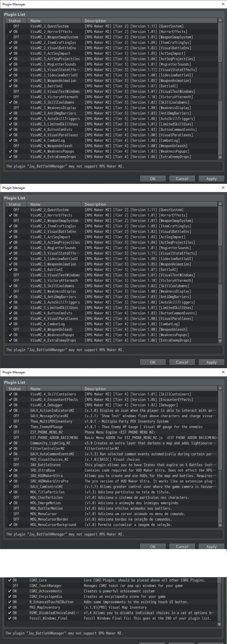Select the SRD_HUDMakerUltra plugin name
Viewport: 227px width, 644px height.
click(46, 476)
